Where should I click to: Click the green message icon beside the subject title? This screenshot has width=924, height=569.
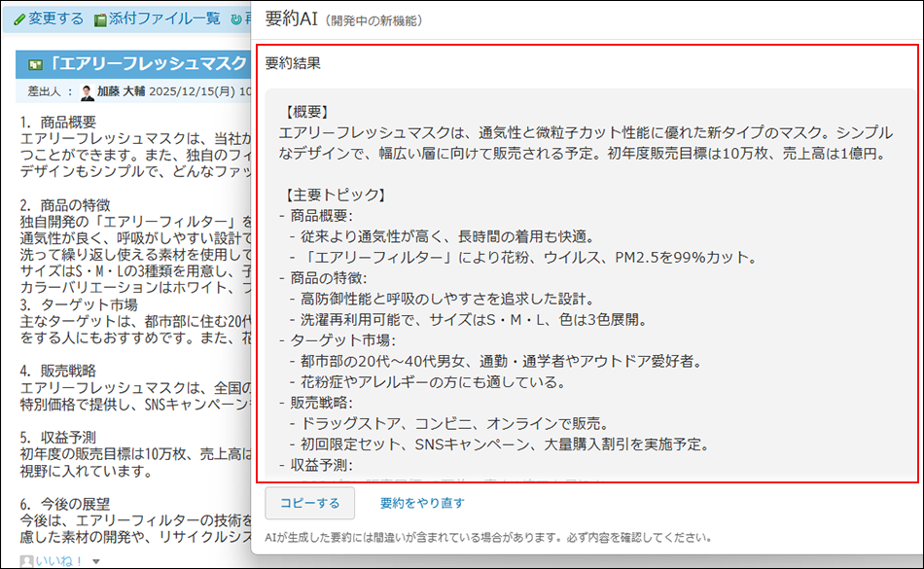(35, 62)
